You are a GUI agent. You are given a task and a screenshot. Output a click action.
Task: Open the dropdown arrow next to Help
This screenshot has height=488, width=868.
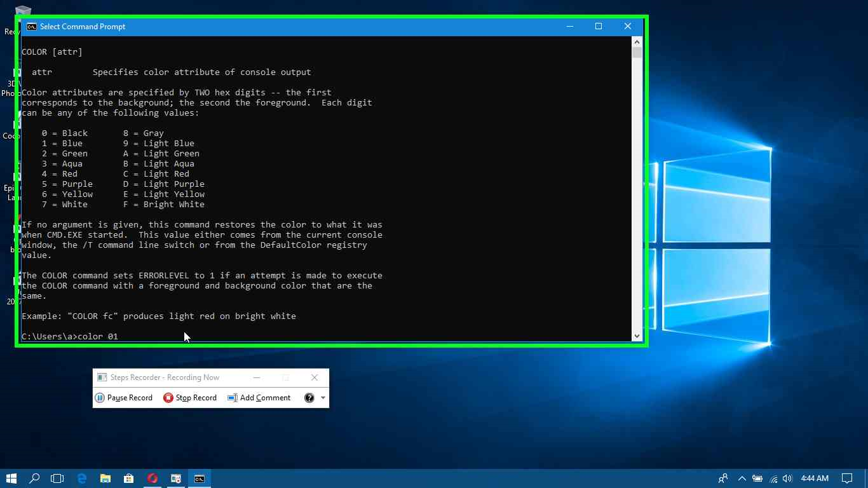(322, 398)
